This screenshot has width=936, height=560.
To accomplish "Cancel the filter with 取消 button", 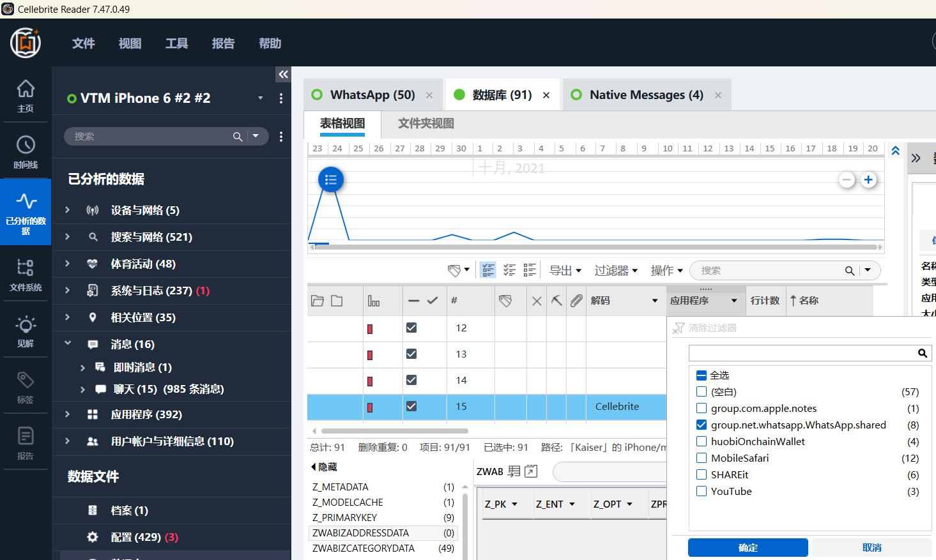I will tap(872, 548).
